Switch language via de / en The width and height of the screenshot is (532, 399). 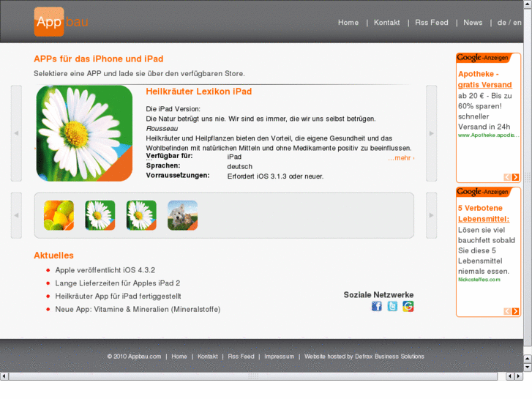(x=509, y=23)
